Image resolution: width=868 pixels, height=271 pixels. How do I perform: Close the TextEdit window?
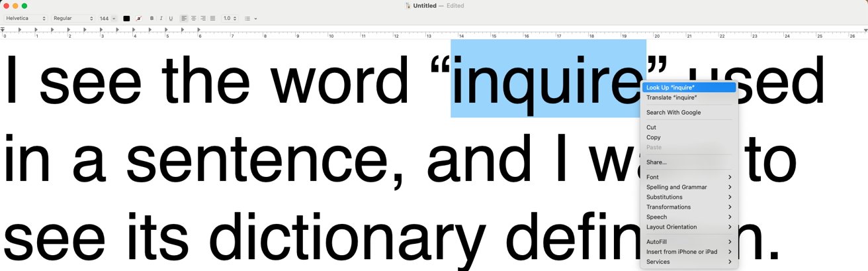click(6, 5)
